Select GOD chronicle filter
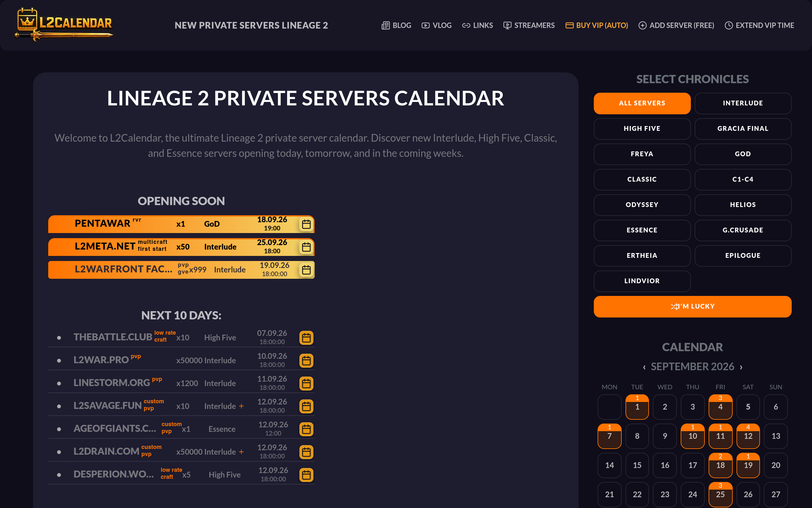This screenshot has height=508, width=812. tap(743, 154)
